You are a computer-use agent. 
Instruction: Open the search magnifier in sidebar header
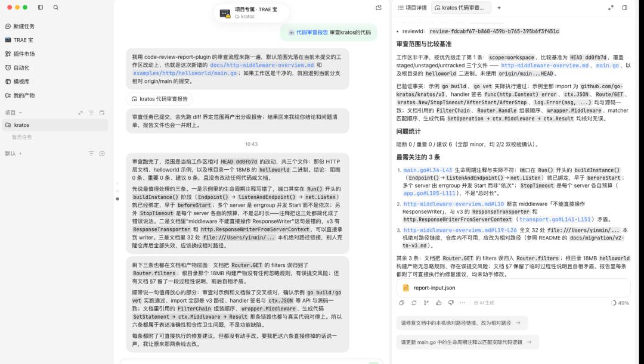pos(56,7)
